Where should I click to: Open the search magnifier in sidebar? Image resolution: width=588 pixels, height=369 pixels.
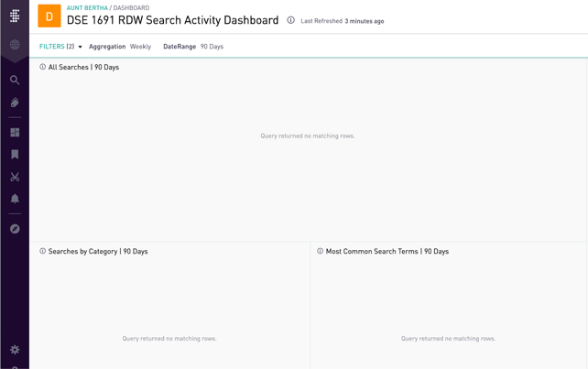(x=15, y=81)
